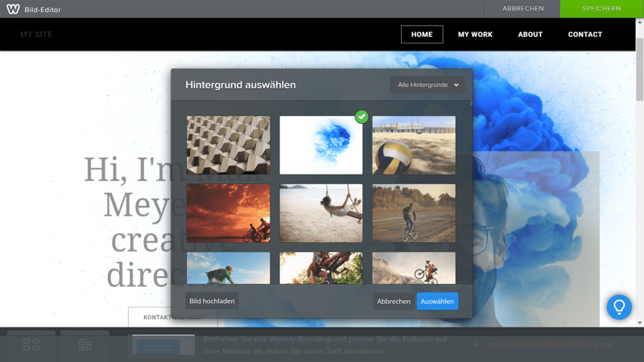Click Abbrechen in the dialog
The image size is (644, 362).
click(x=394, y=301)
